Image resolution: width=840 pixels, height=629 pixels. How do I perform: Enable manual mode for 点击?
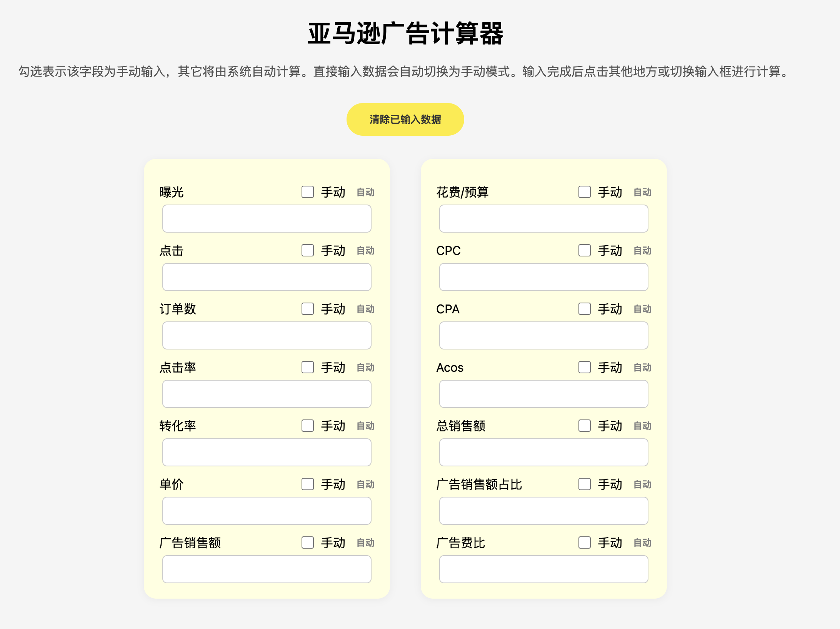(x=308, y=250)
